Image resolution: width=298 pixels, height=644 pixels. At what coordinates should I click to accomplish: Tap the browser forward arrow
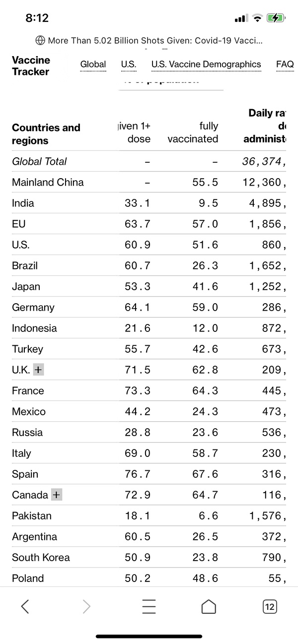(x=86, y=606)
